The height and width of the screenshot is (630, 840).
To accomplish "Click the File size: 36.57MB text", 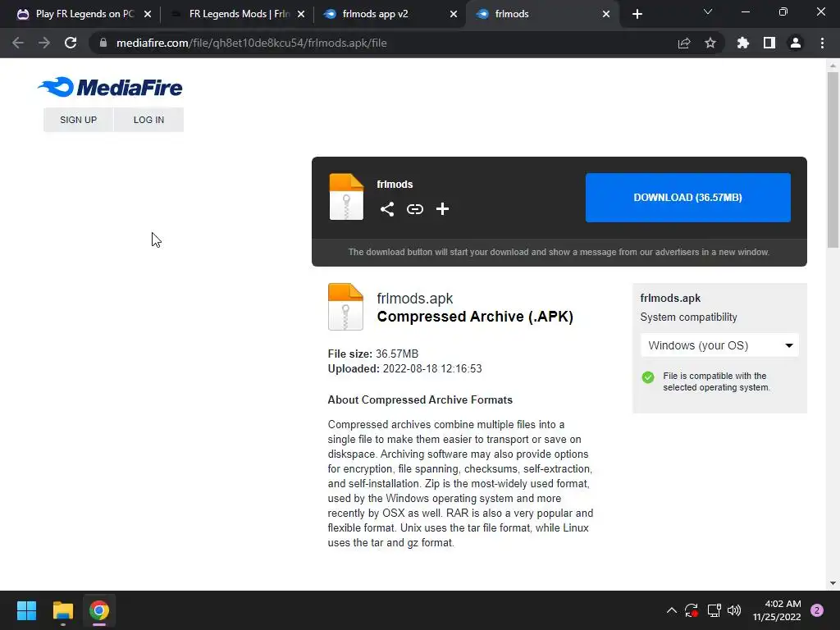I will [373, 354].
